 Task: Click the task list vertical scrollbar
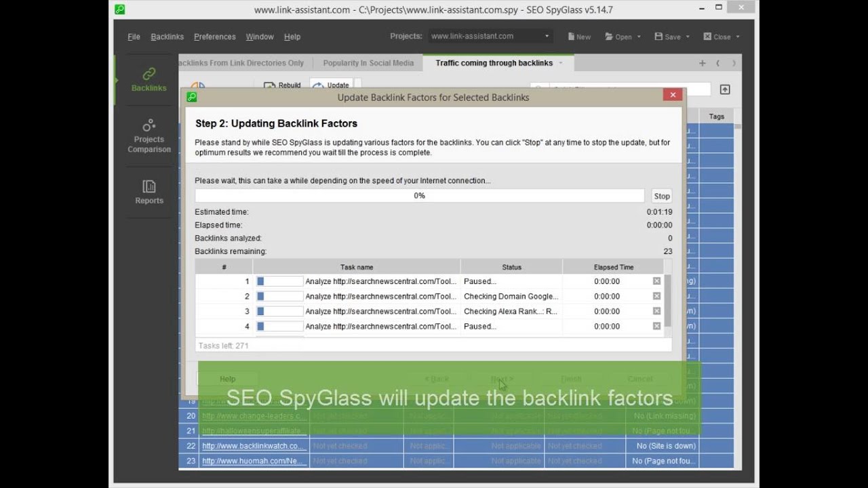(668, 301)
